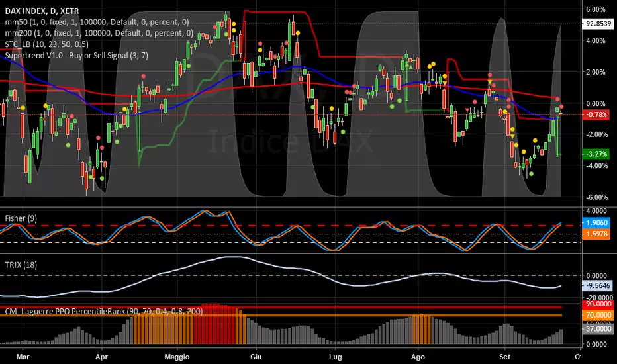Click the red 90.0000 level tag

[597, 304]
